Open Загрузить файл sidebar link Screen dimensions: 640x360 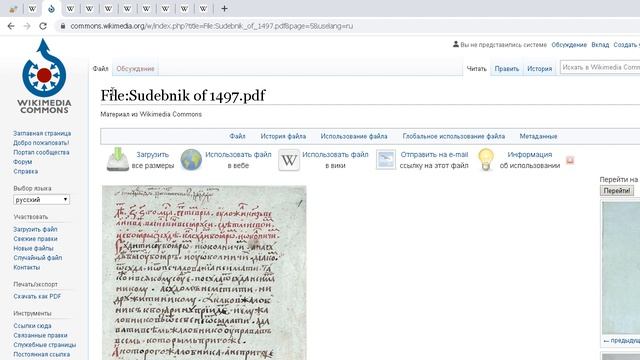[35, 229]
